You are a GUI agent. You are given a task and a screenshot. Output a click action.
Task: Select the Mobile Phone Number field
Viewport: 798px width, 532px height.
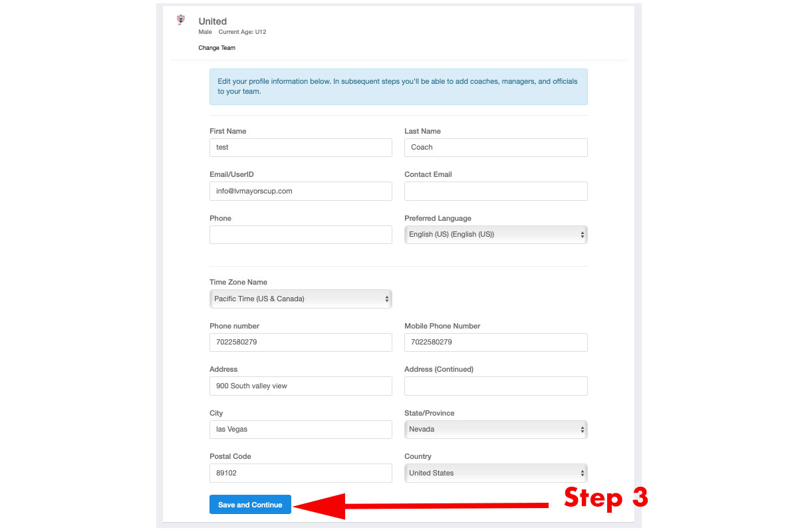[x=495, y=342]
